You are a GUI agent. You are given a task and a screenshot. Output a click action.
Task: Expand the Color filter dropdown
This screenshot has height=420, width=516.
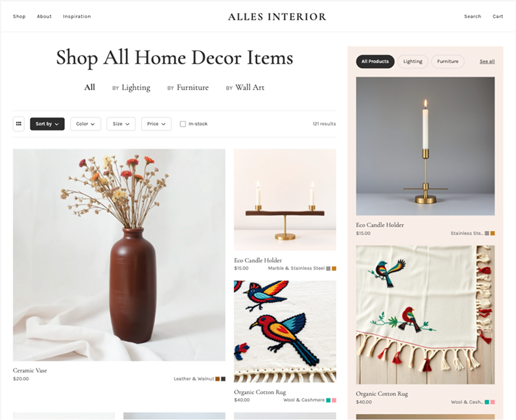coord(86,124)
